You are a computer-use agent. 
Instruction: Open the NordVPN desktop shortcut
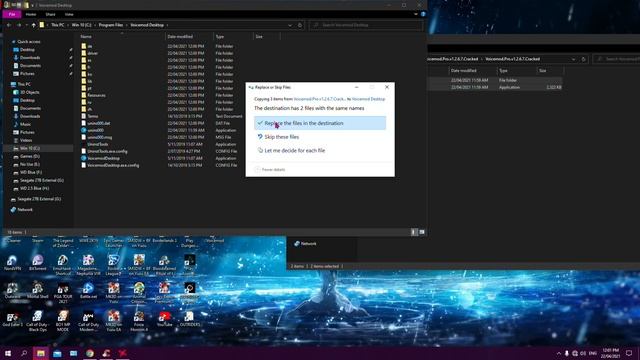pyautogui.click(x=12, y=262)
